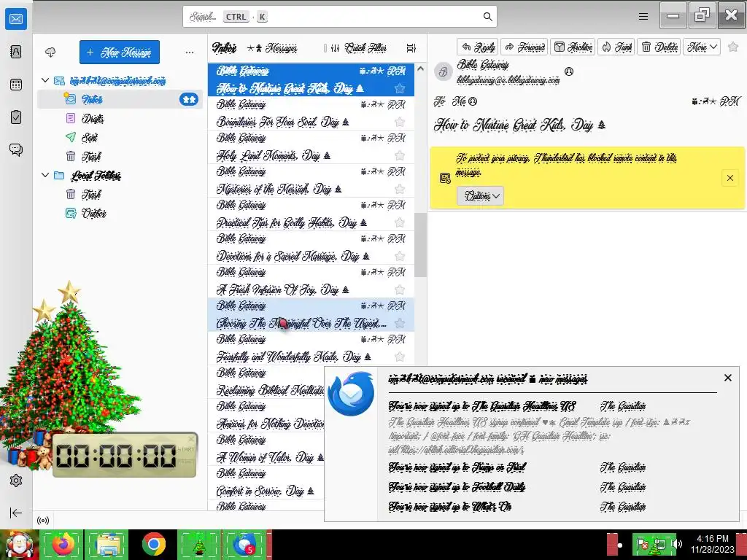Open folder pane options three-dots menu

(x=190, y=52)
